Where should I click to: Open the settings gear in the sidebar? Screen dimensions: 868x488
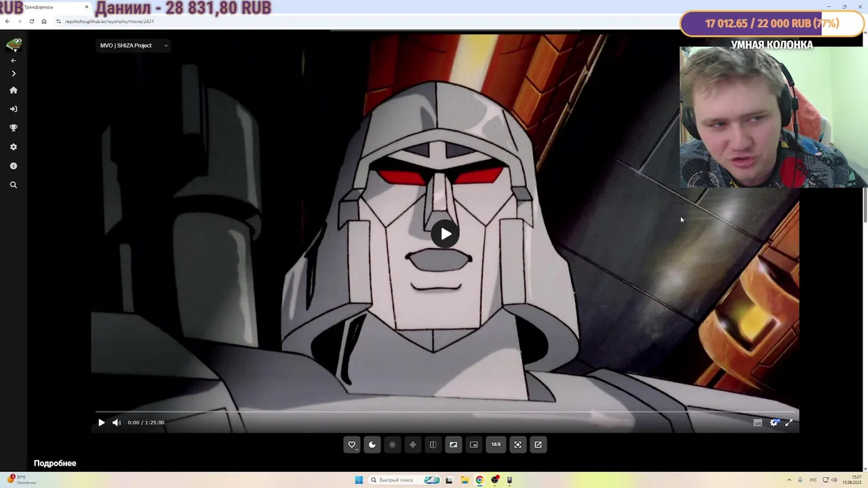tap(13, 147)
